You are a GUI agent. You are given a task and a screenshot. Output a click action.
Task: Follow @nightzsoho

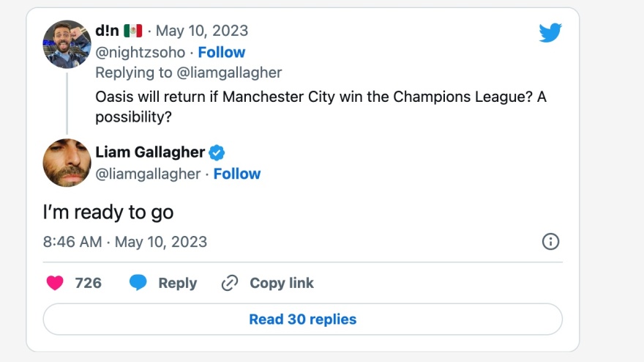[x=222, y=52]
